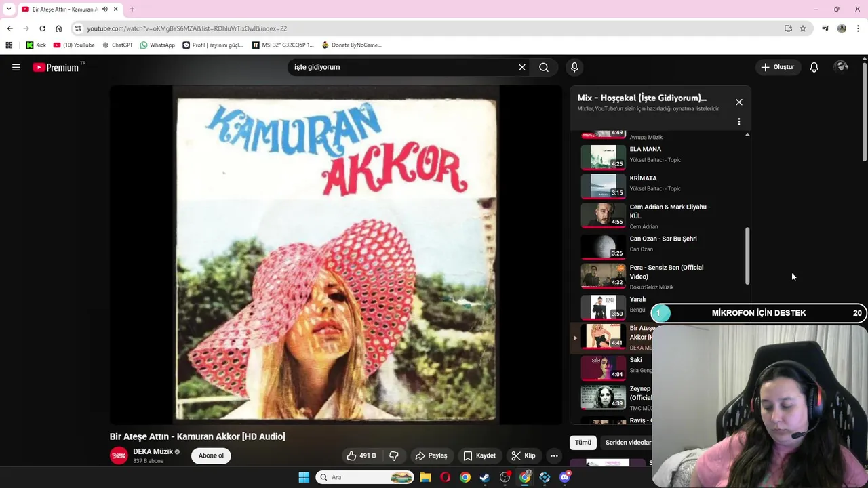This screenshot has width=868, height=488.
Task: Close the Mix playlist panel
Action: [x=739, y=102]
